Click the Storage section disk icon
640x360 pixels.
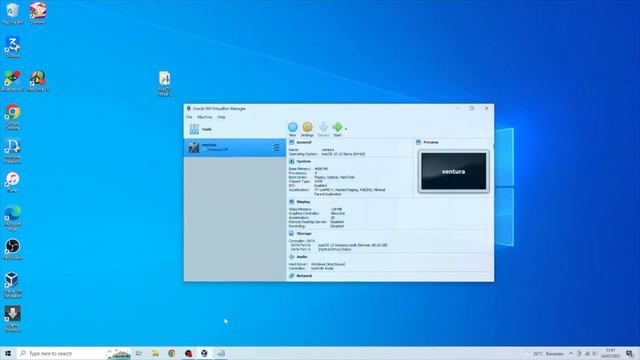click(291, 233)
